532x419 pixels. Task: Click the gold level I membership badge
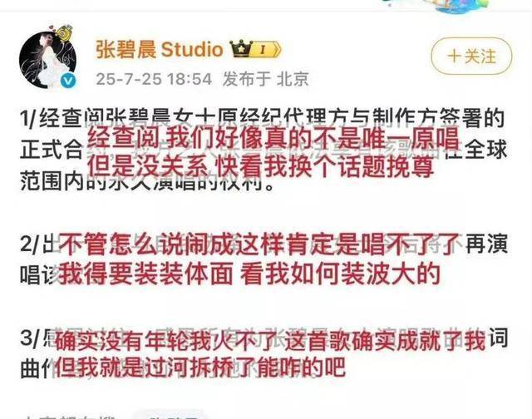[266, 50]
